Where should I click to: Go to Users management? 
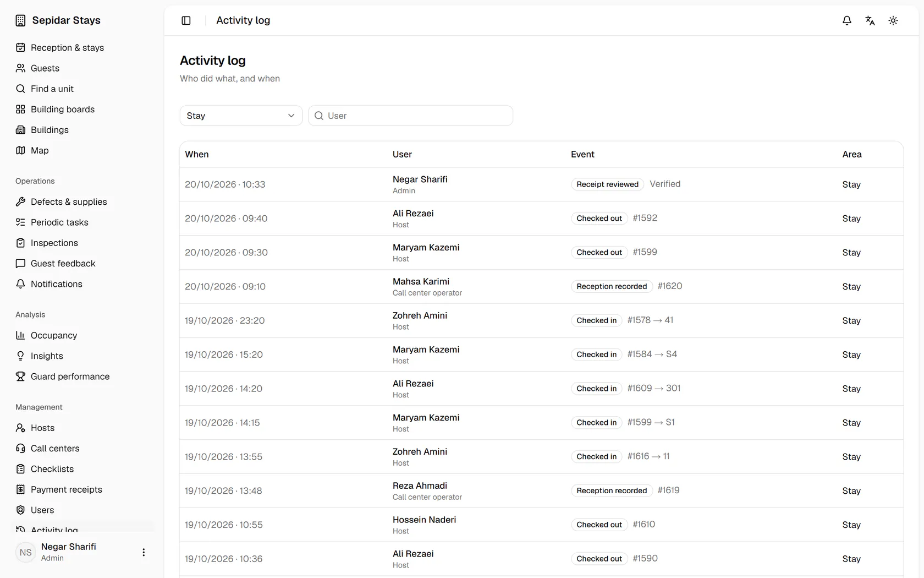[82, 510]
